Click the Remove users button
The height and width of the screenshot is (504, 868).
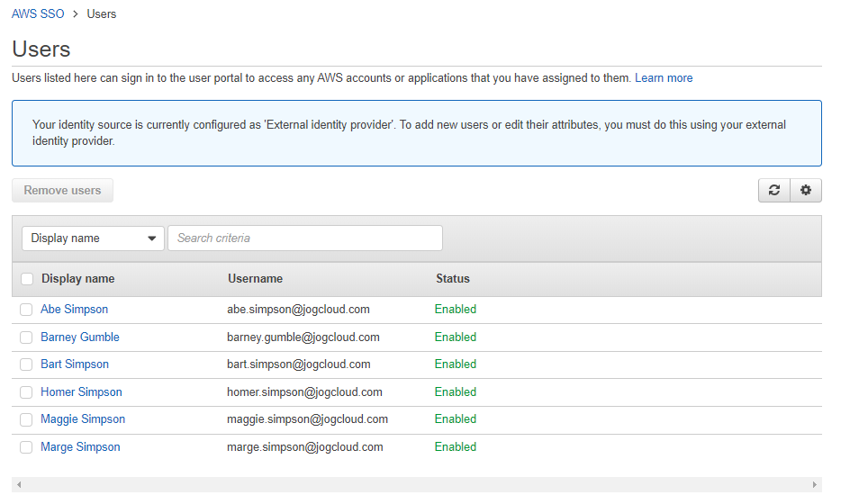tap(62, 191)
